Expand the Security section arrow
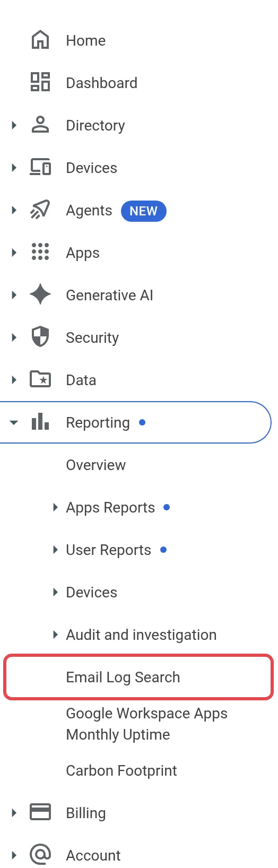 coord(14,337)
